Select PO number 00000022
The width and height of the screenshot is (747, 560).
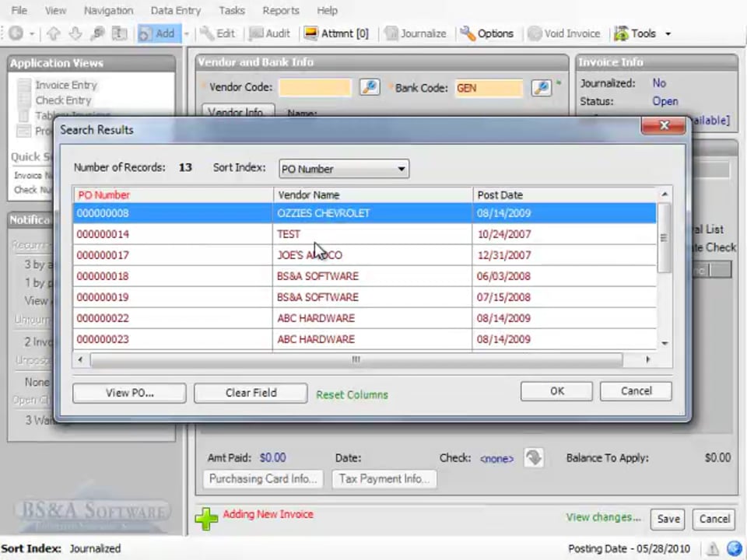103,318
